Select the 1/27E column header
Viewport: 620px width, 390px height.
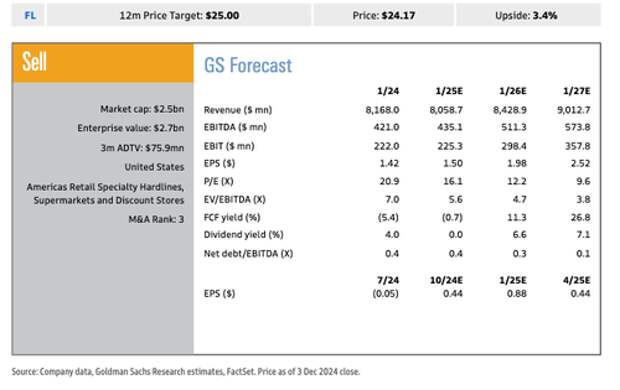[x=577, y=91]
